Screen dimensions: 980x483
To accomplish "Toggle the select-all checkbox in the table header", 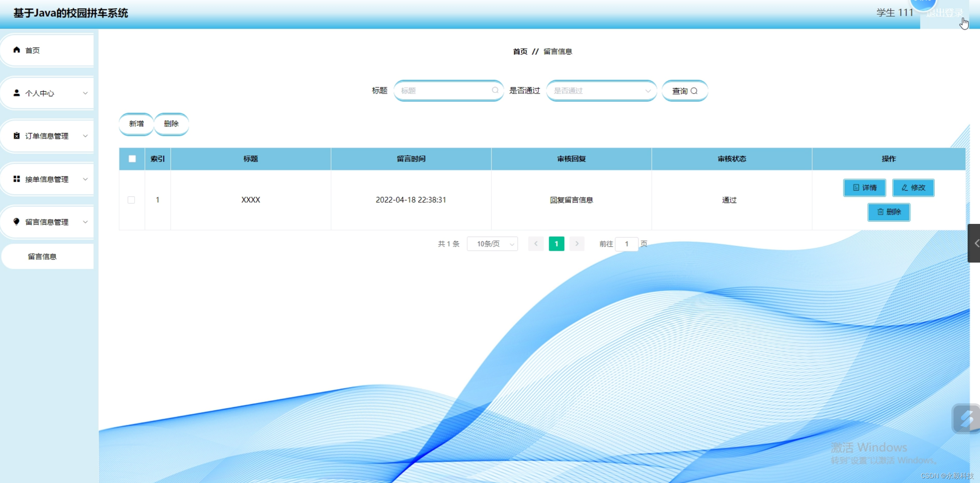I will coord(132,159).
